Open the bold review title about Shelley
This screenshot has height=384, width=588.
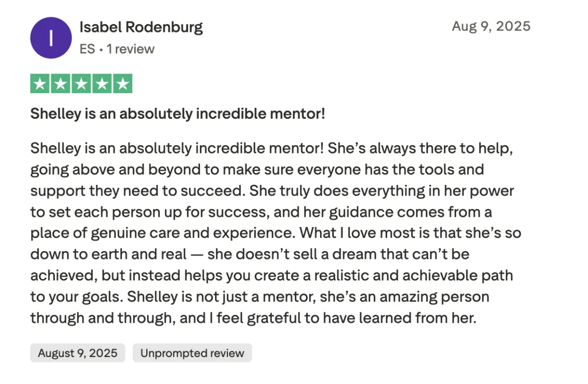(178, 114)
